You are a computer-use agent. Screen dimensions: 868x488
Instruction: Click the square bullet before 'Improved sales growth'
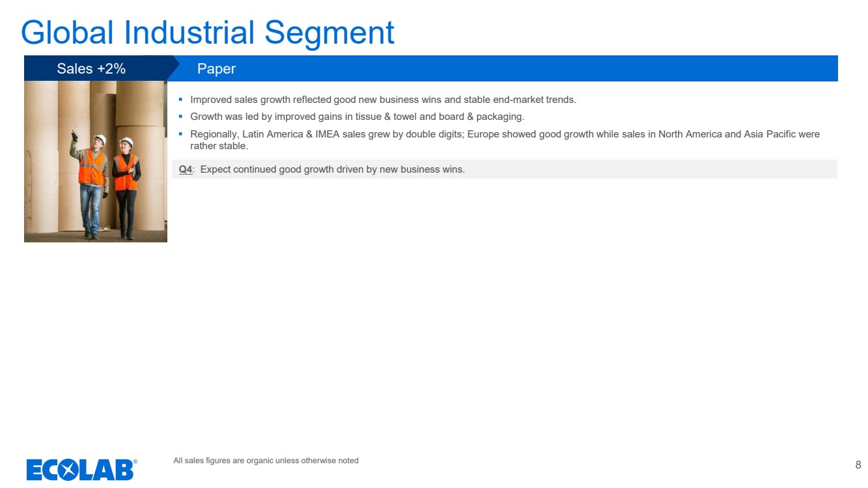180,100
